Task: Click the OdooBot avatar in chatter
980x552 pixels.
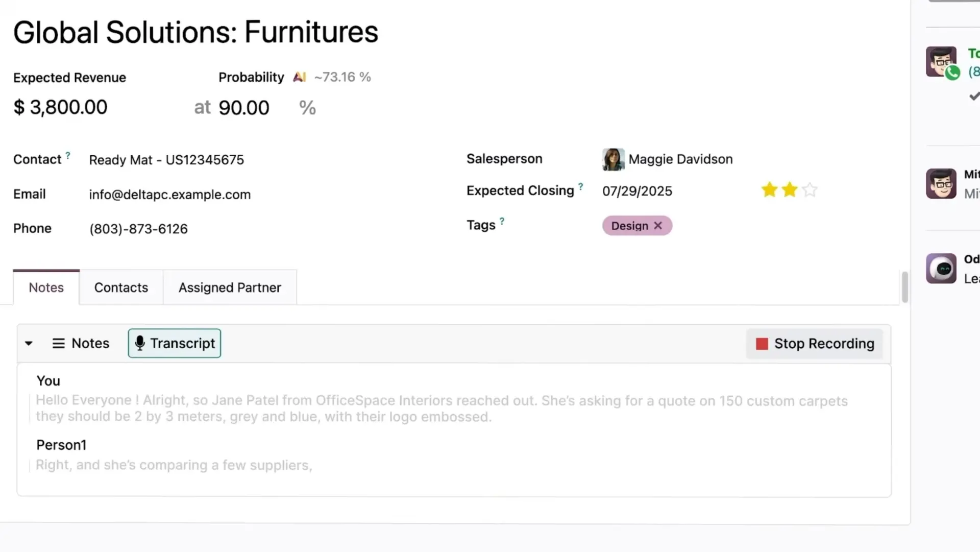Action: (x=941, y=269)
